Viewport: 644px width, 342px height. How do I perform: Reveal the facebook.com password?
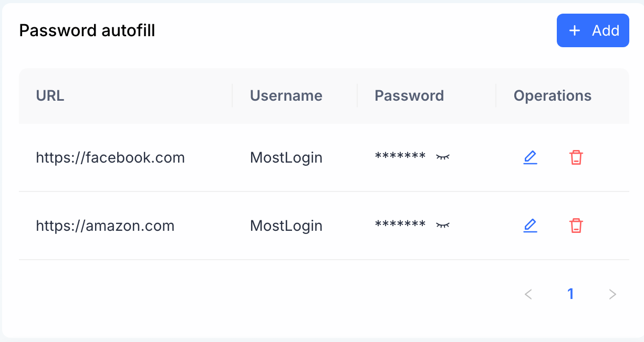click(443, 157)
